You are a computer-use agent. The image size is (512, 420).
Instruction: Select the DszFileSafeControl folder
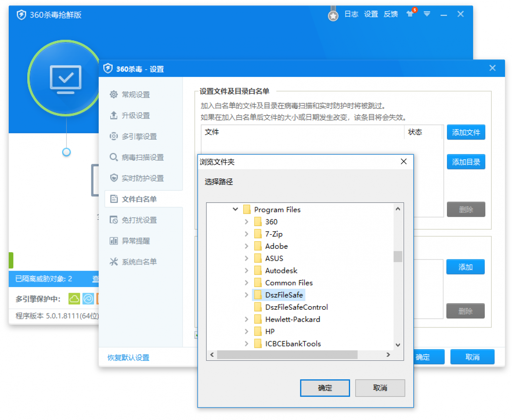pos(296,307)
